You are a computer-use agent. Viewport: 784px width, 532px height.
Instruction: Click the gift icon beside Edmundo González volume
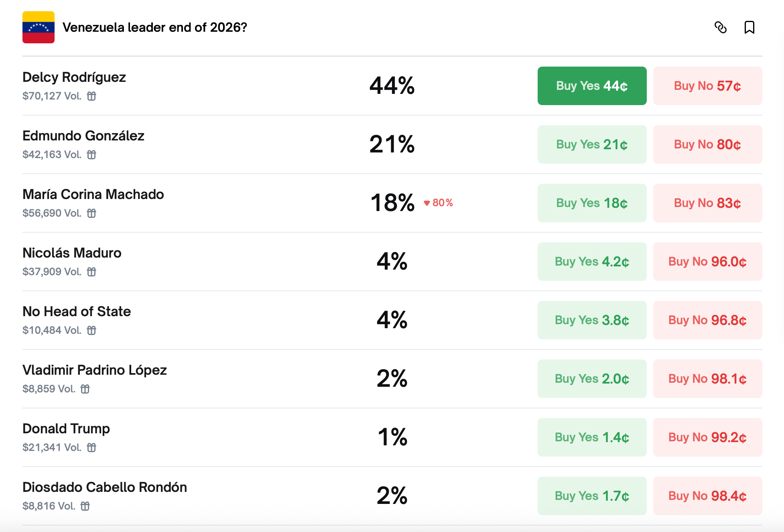tap(92, 154)
